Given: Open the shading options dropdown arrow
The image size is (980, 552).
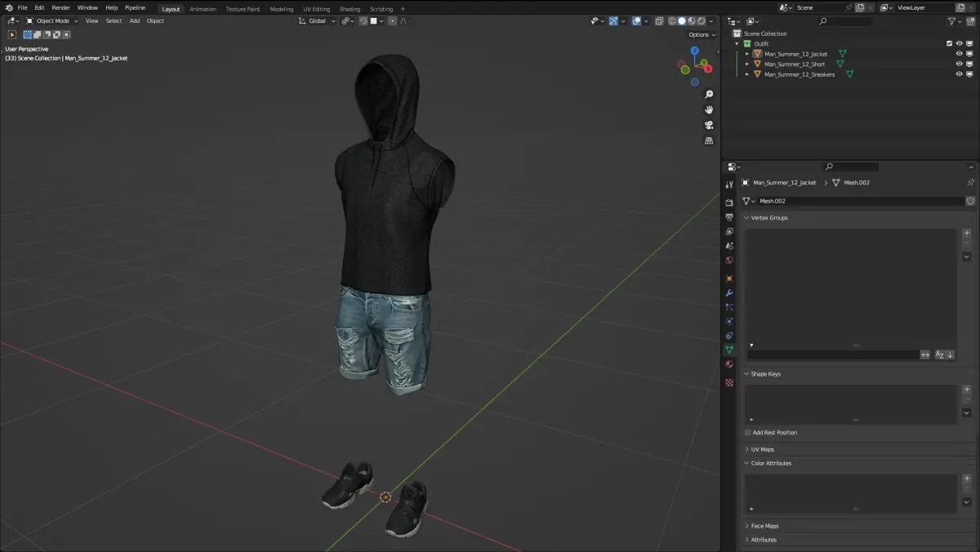Looking at the screenshot, I should pyautogui.click(x=711, y=21).
